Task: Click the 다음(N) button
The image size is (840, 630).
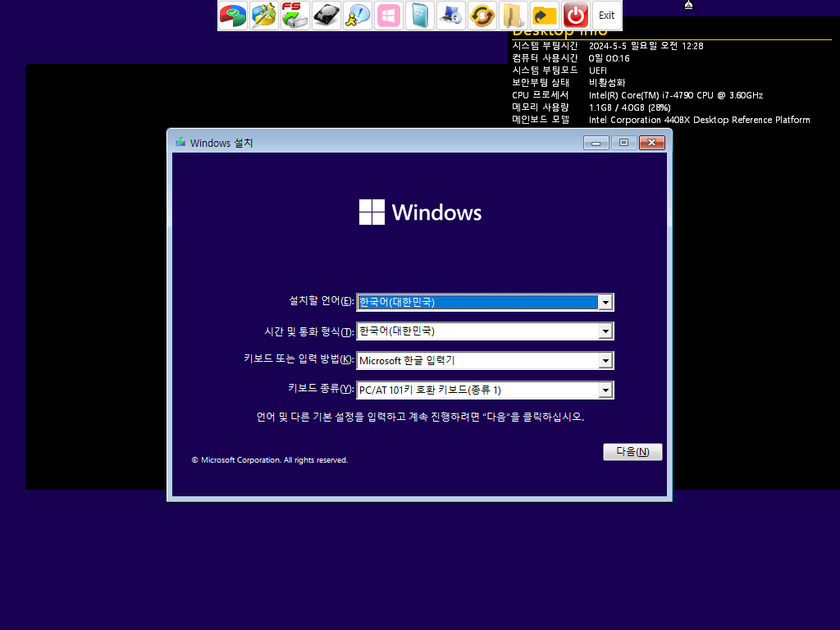Action: coord(632,452)
